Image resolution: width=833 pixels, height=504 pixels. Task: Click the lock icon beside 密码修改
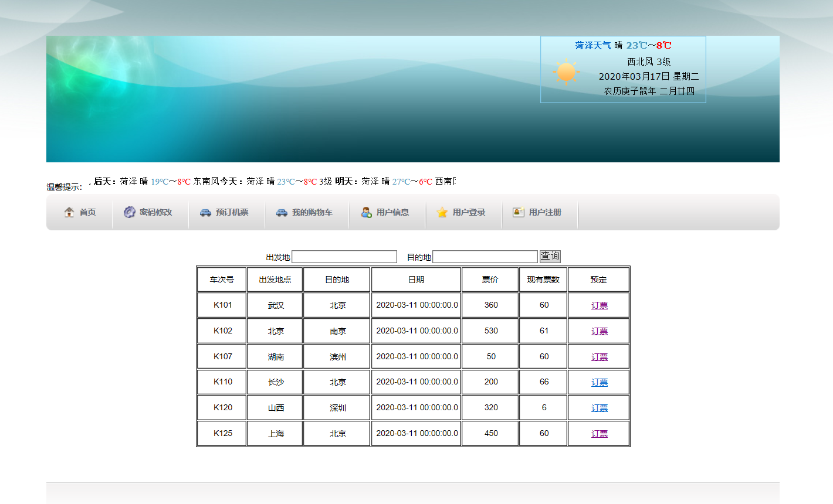pos(130,212)
